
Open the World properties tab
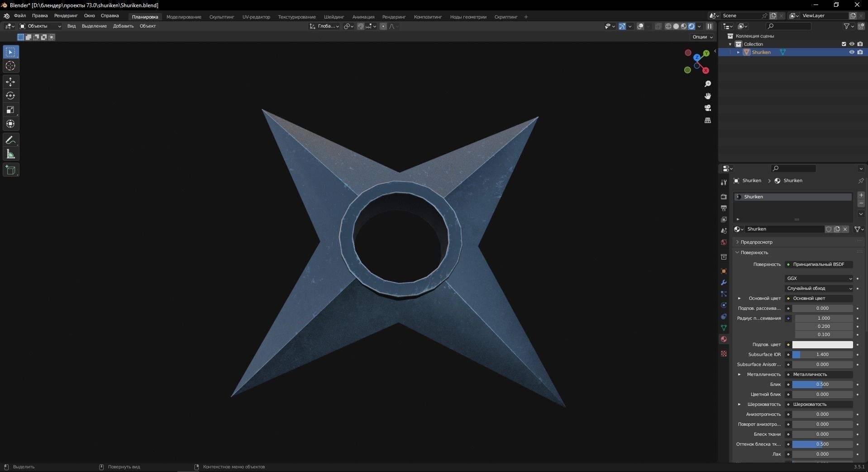(724, 242)
